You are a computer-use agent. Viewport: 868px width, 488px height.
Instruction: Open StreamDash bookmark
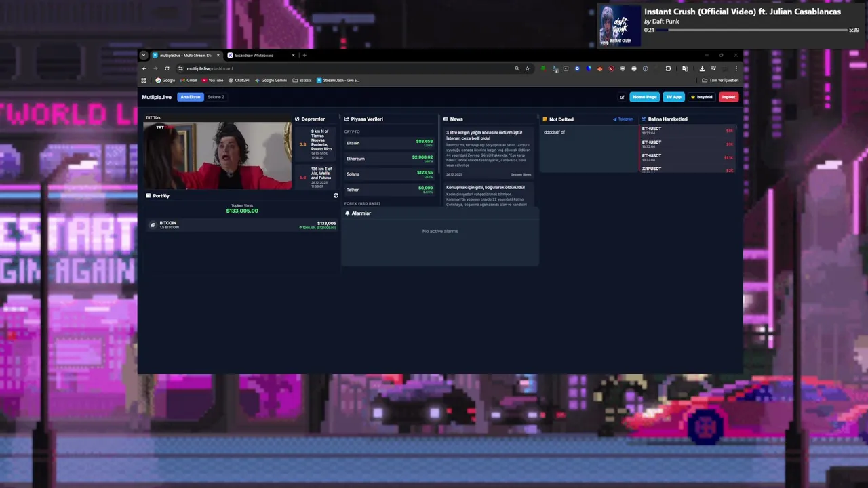[338, 80]
